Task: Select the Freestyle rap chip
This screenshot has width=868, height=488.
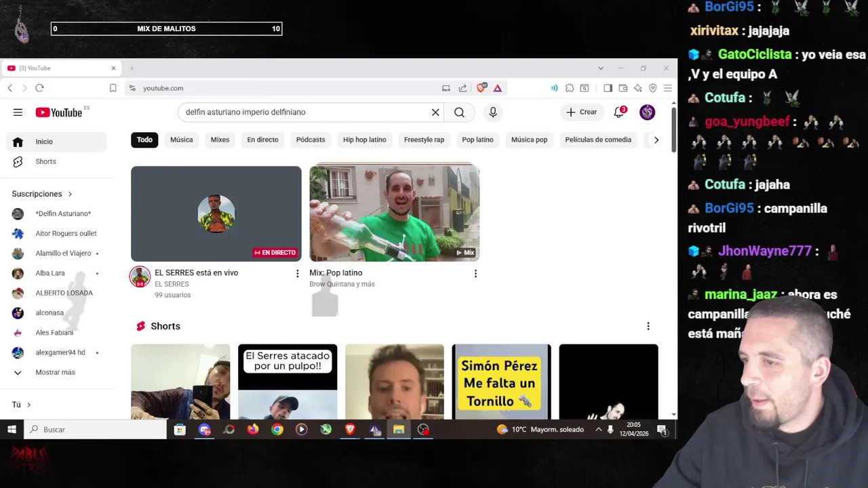Action: (424, 140)
